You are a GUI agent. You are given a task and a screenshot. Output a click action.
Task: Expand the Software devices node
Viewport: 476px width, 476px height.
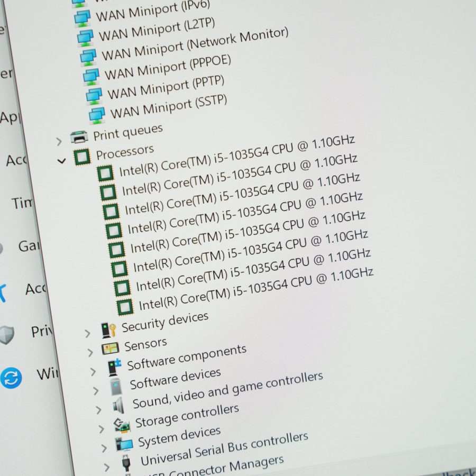96,391
